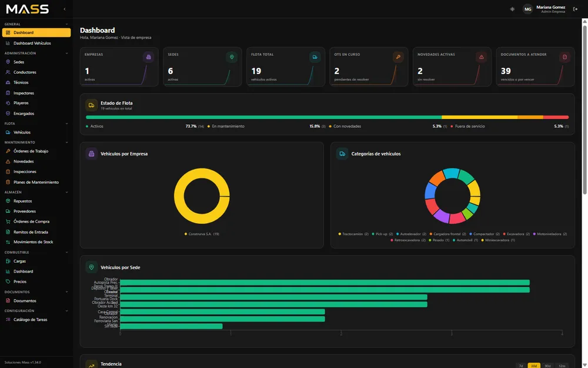Click the Técnicos icon in sidebar

pyautogui.click(x=8, y=82)
